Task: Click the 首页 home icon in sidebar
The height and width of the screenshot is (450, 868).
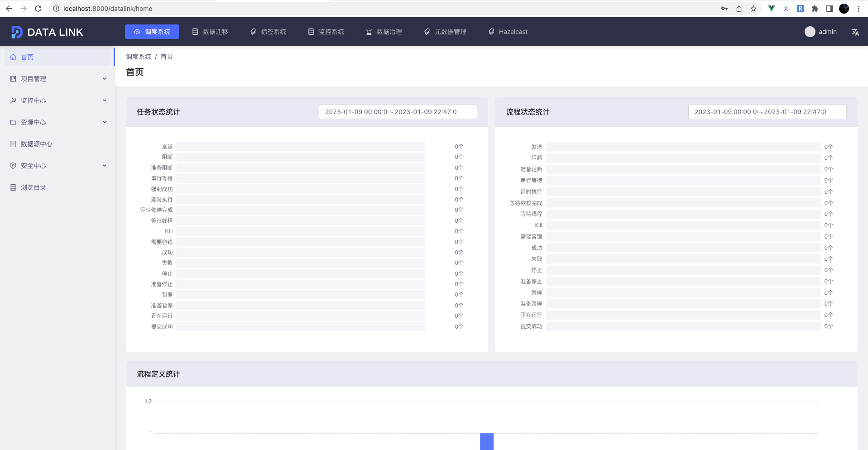Action: (13, 57)
